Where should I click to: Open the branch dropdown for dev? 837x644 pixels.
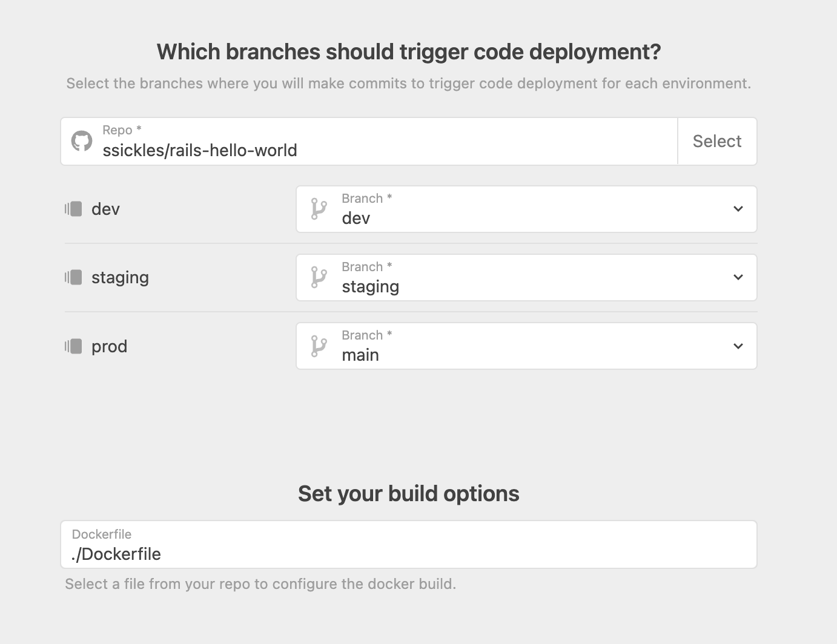pyautogui.click(x=738, y=209)
